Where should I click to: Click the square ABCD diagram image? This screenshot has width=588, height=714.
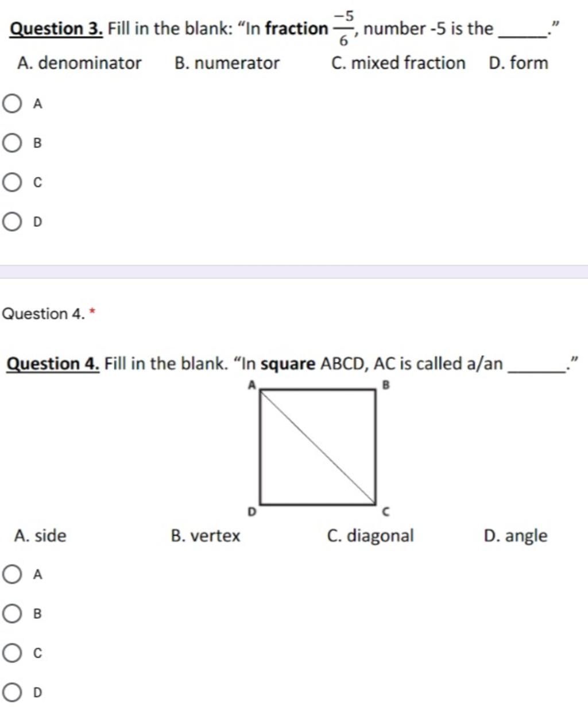[318, 447]
